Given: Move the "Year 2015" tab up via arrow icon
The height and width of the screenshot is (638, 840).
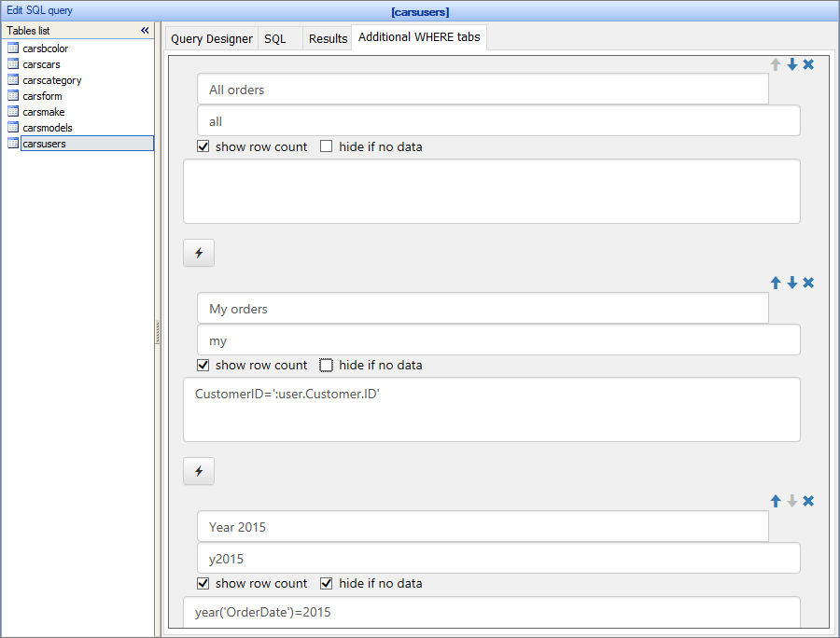Looking at the screenshot, I should 775,501.
